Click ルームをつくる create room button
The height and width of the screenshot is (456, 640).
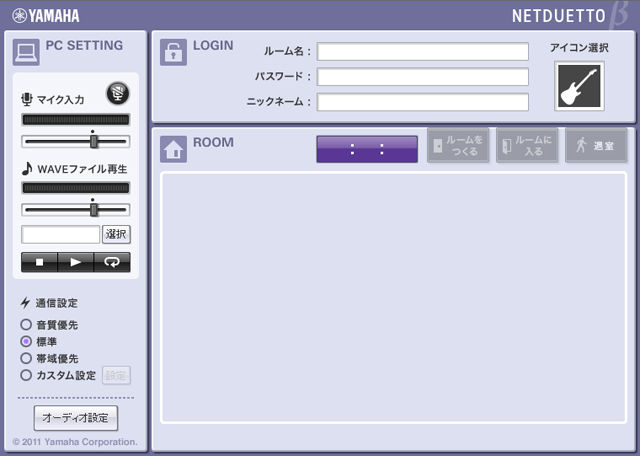pos(458,146)
